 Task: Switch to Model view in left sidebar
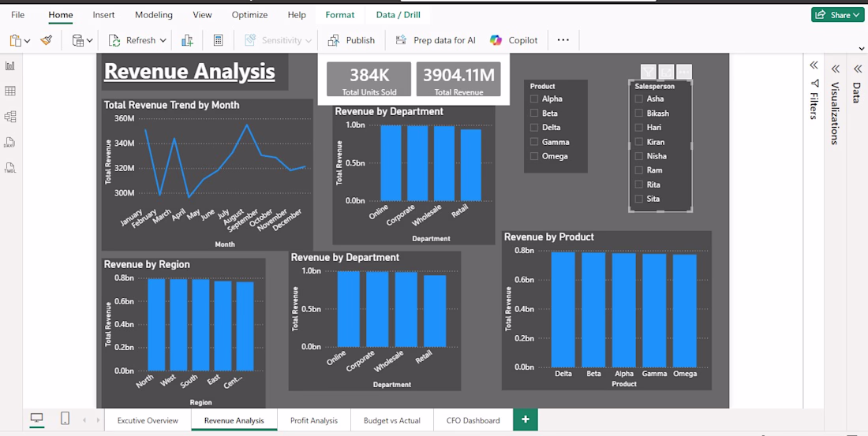point(10,117)
